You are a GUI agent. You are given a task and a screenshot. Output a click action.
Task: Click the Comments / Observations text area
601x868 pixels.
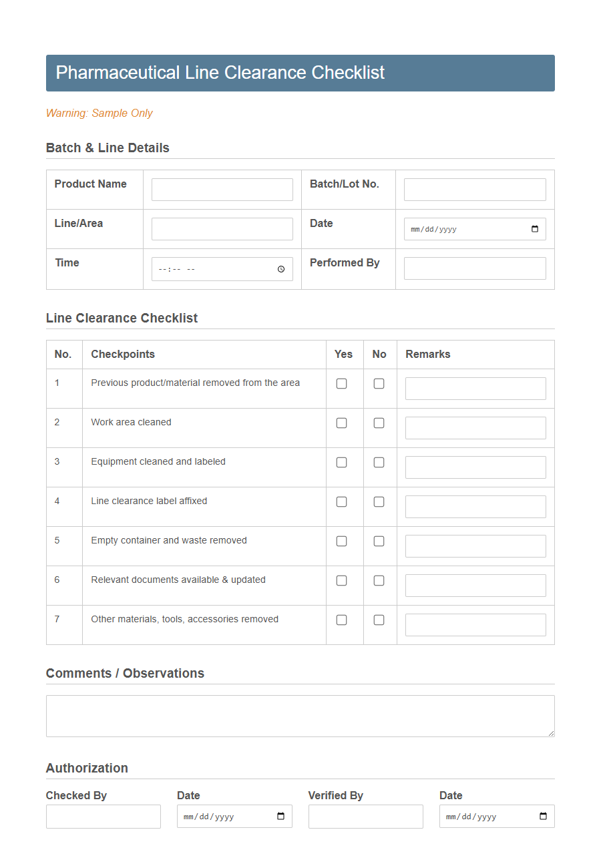[x=300, y=715]
